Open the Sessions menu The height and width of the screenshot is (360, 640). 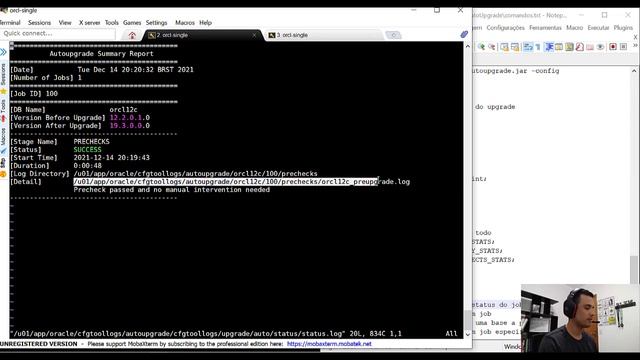click(x=39, y=23)
